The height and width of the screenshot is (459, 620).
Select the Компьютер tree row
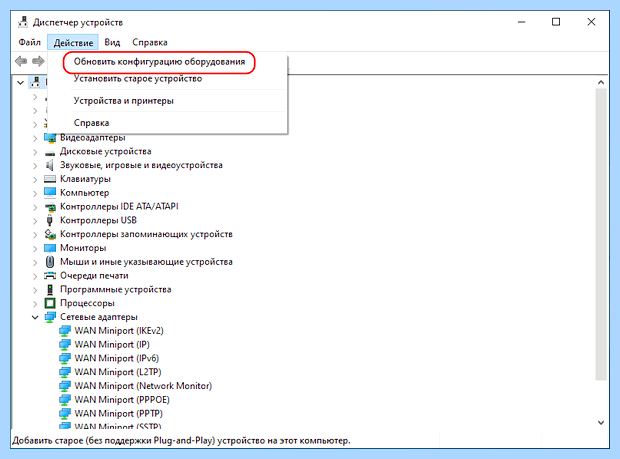(x=85, y=193)
